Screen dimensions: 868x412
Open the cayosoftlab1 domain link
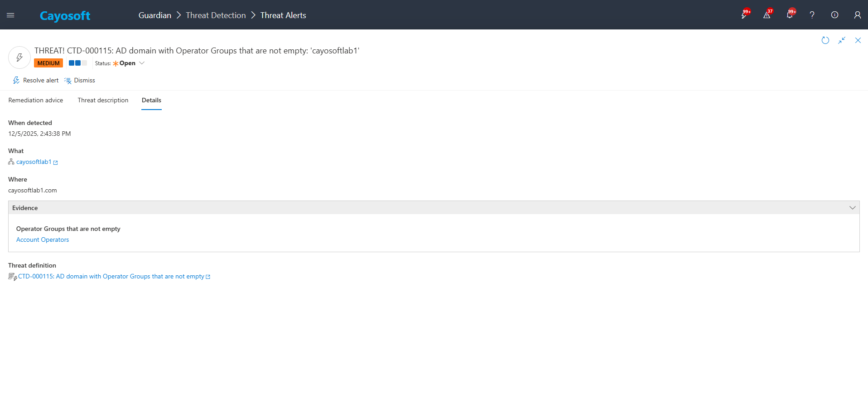[34, 162]
